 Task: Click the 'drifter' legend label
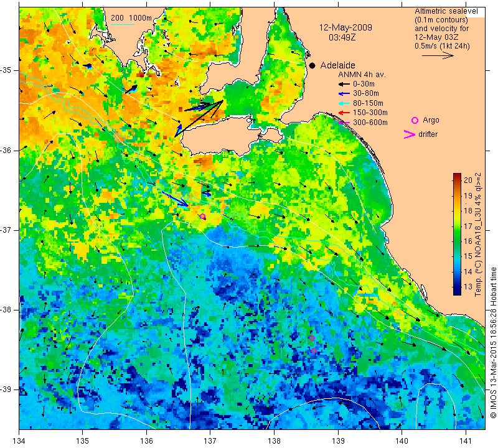coord(428,134)
